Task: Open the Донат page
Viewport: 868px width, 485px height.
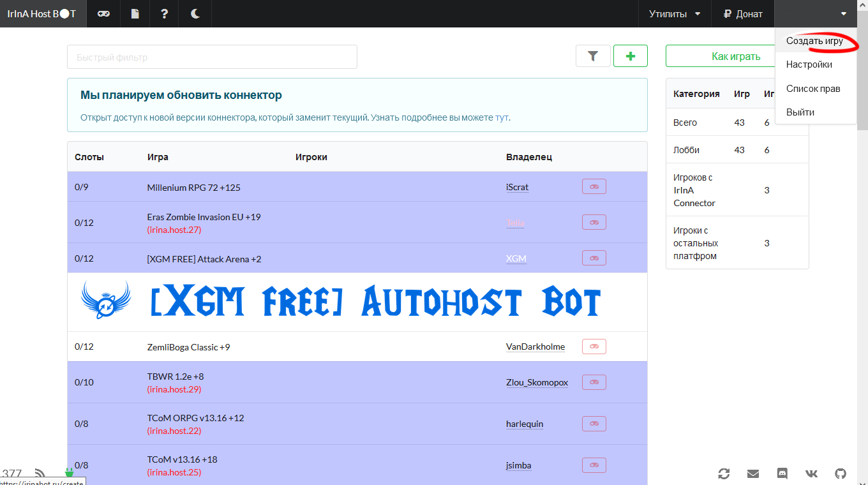Action: [x=743, y=13]
